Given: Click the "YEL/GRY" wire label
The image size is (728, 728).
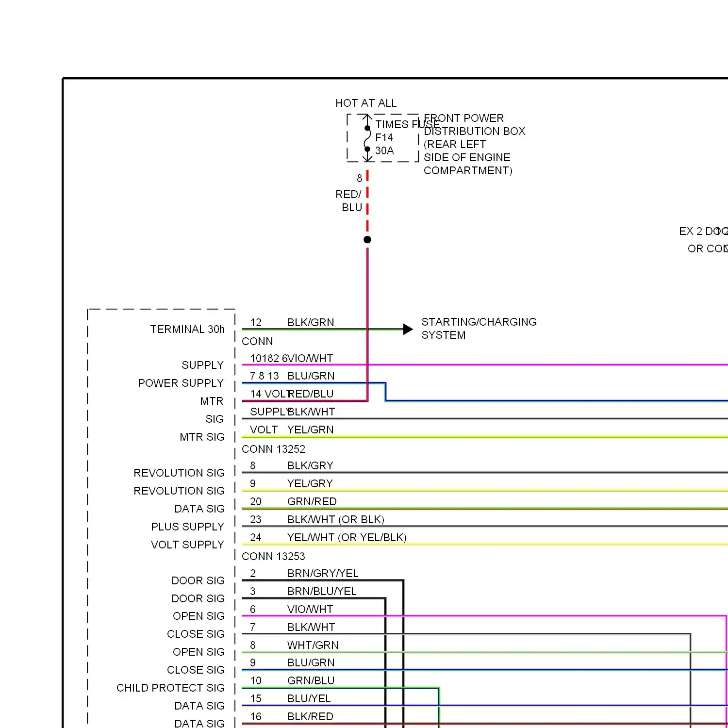Looking at the screenshot, I should point(310,483).
